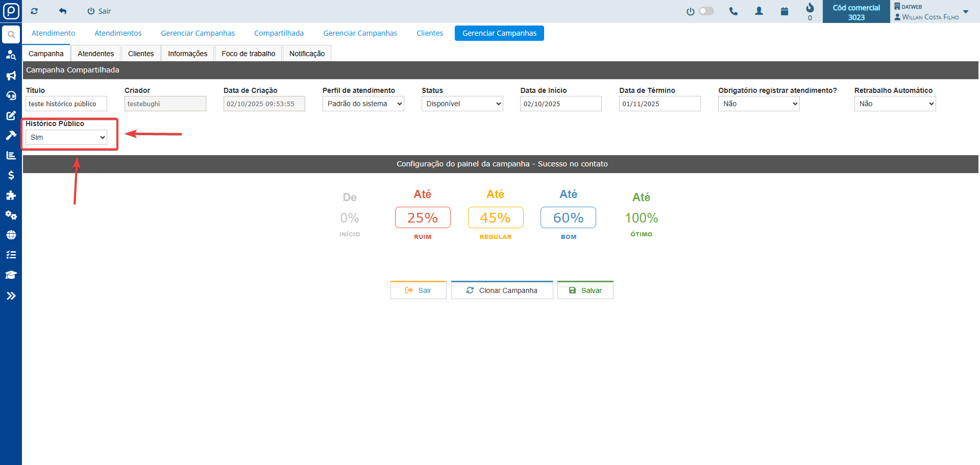Click the flame counter icon
This screenshot has height=465, width=980.
point(810,8)
